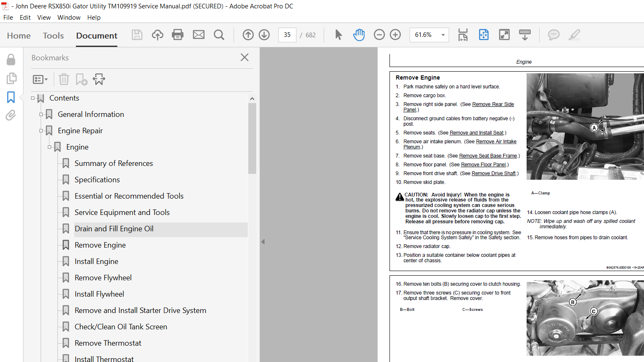Go to previous page arrow
This screenshot has height=362, width=644.
[248, 35]
